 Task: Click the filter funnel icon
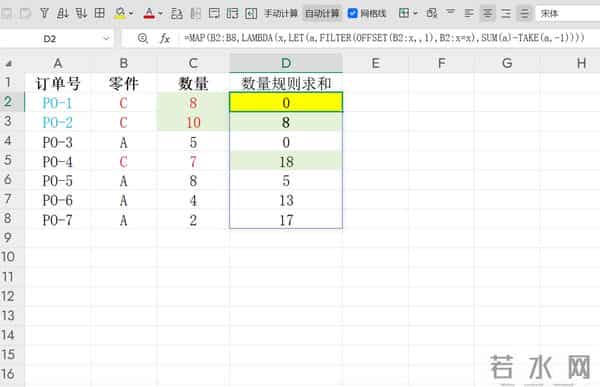(x=44, y=14)
